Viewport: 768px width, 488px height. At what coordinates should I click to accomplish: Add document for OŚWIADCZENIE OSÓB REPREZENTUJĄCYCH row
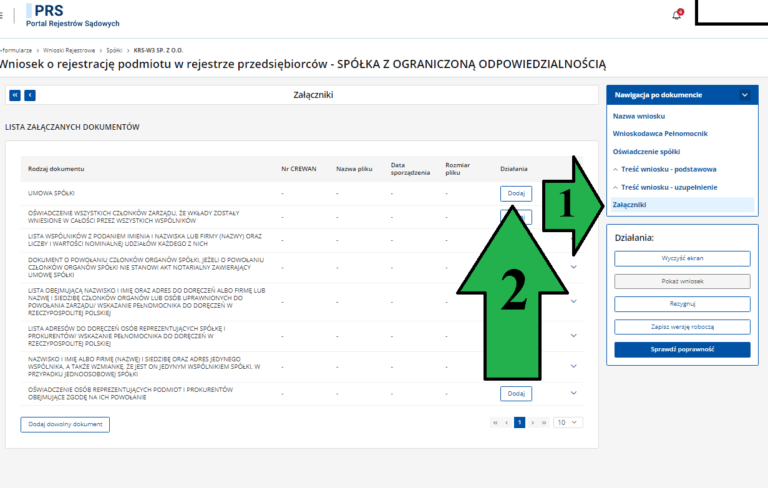click(x=516, y=393)
